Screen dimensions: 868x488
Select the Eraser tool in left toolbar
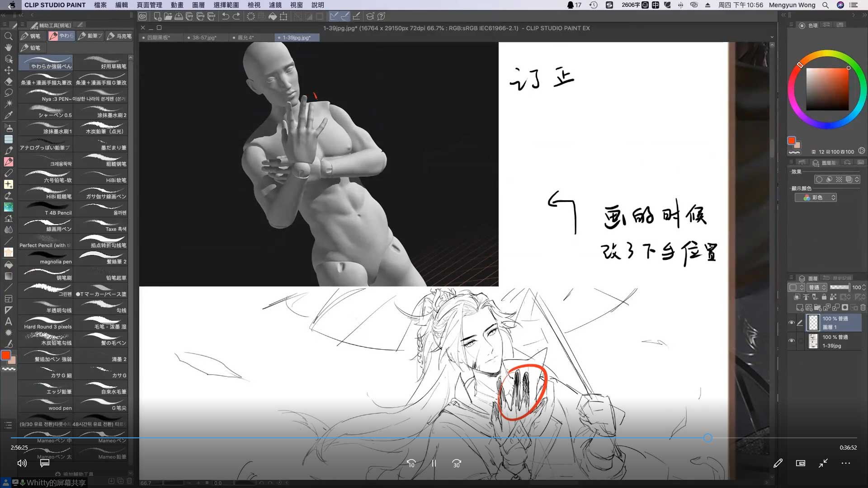(9, 82)
